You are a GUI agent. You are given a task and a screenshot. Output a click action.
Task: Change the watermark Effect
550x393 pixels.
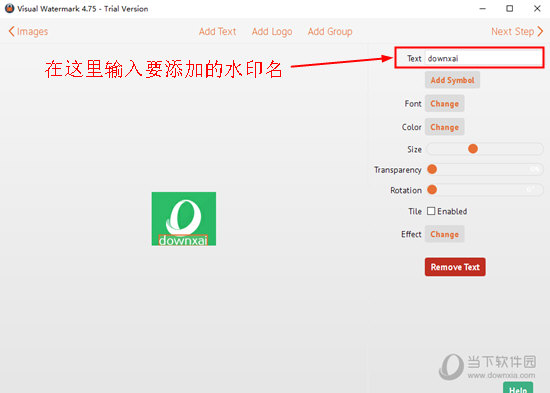pyautogui.click(x=444, y=234)
